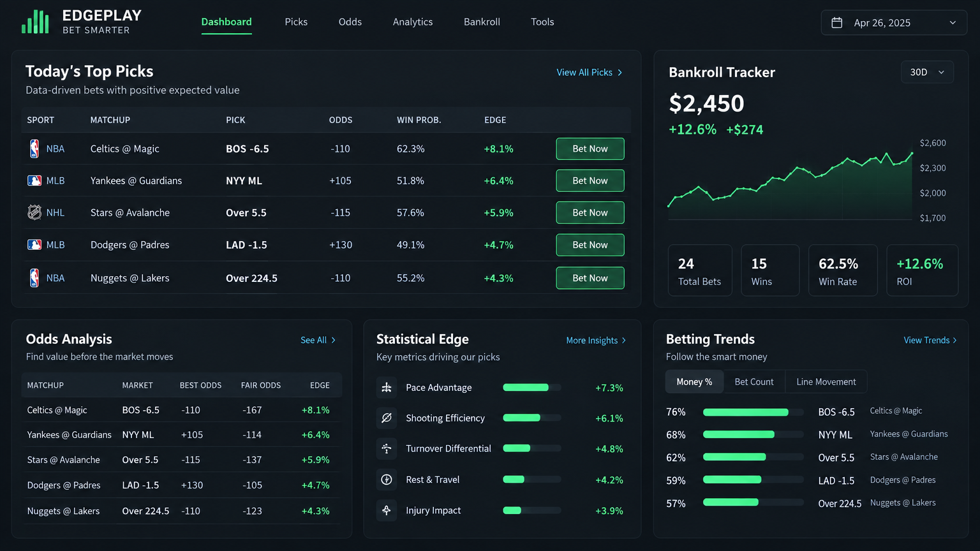Open the More Insights link

point(597,341)
